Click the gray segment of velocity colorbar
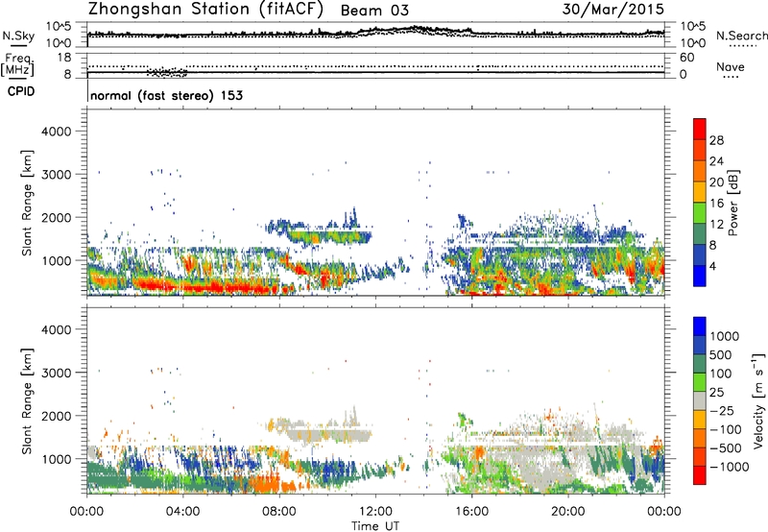This screenshot has width=768, height=532. tap(700, 400)
